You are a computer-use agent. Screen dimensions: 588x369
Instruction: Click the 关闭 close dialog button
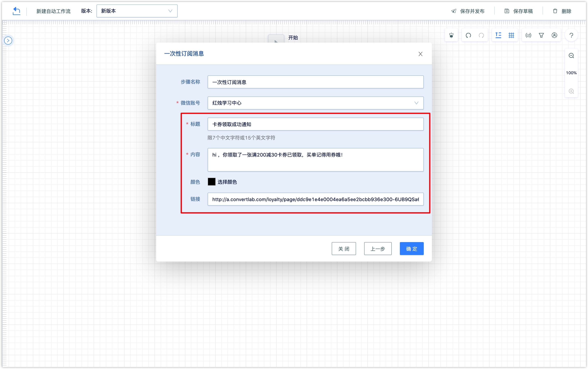343,249
